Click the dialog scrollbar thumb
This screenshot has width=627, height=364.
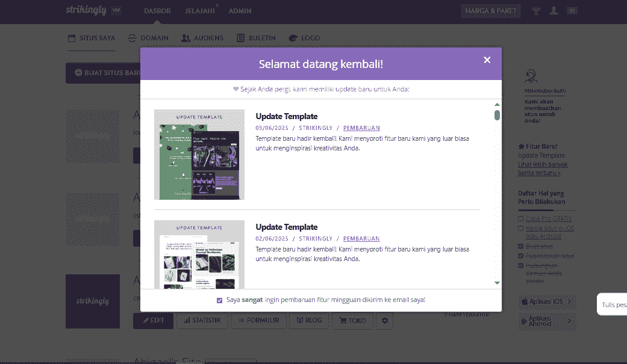pyautogui.click(x=497, y=115)
